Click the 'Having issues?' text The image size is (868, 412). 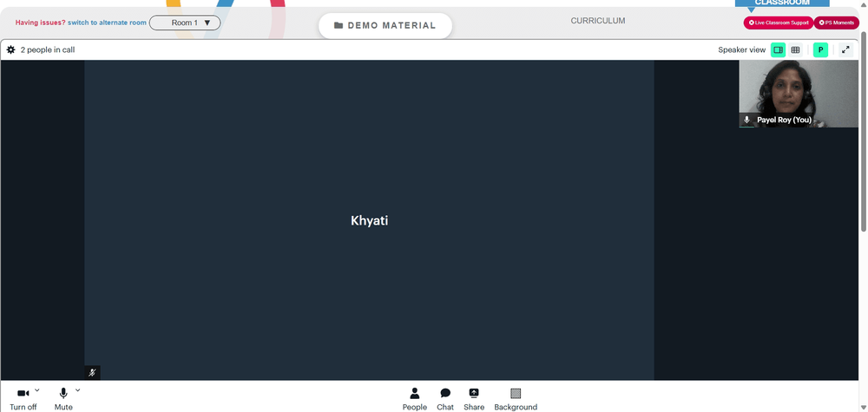click(x=41, y=23)
